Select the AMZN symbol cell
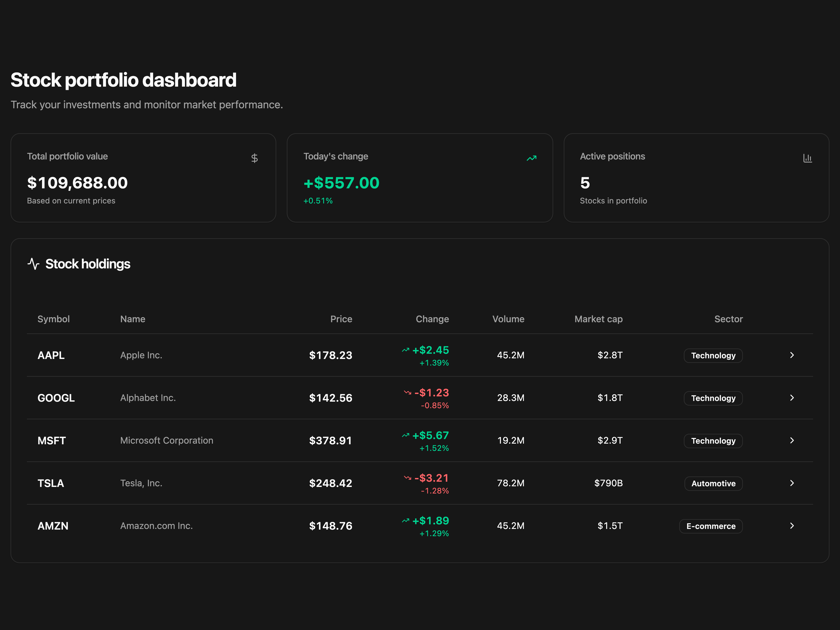This screenshot has width=840, height=630. click(x=53, y=526)
